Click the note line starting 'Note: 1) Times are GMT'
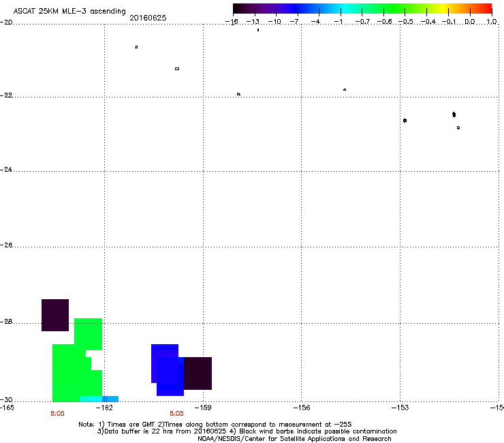This screenshot has width=504, height=443. pos(215,425)
